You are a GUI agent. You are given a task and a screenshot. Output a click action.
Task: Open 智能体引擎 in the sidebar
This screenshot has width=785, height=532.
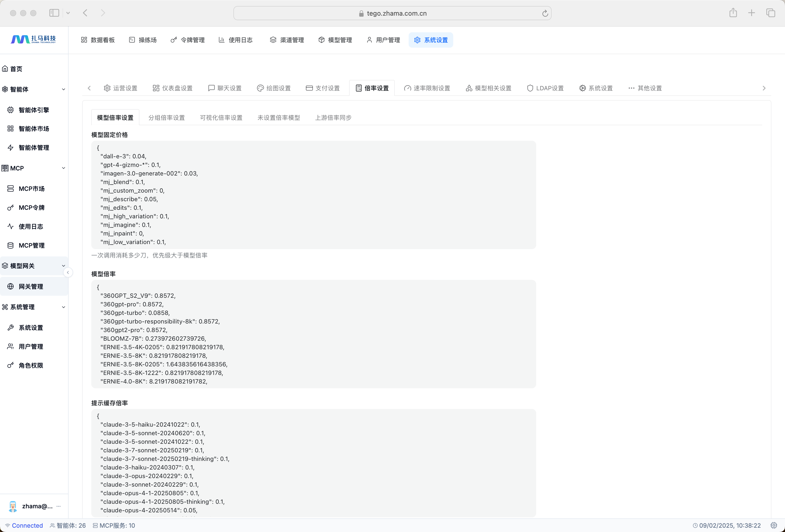pos(34,110)
